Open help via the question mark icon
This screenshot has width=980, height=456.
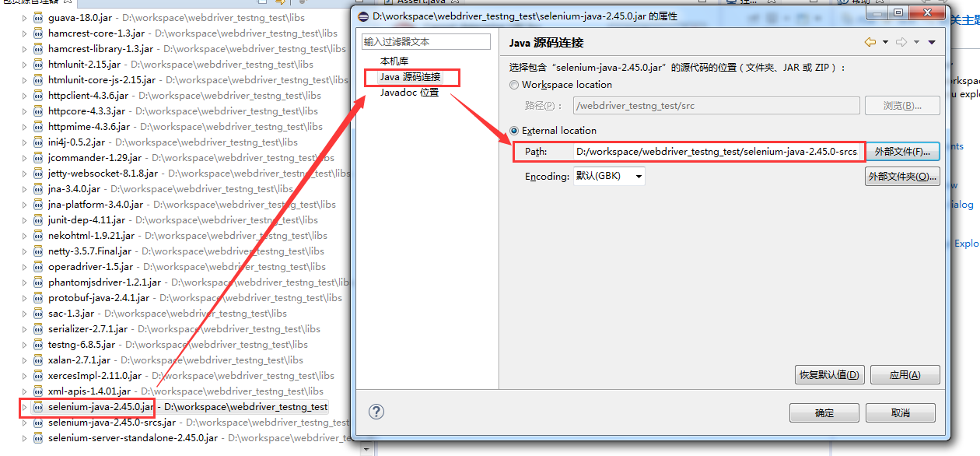(x=376, y=412)
